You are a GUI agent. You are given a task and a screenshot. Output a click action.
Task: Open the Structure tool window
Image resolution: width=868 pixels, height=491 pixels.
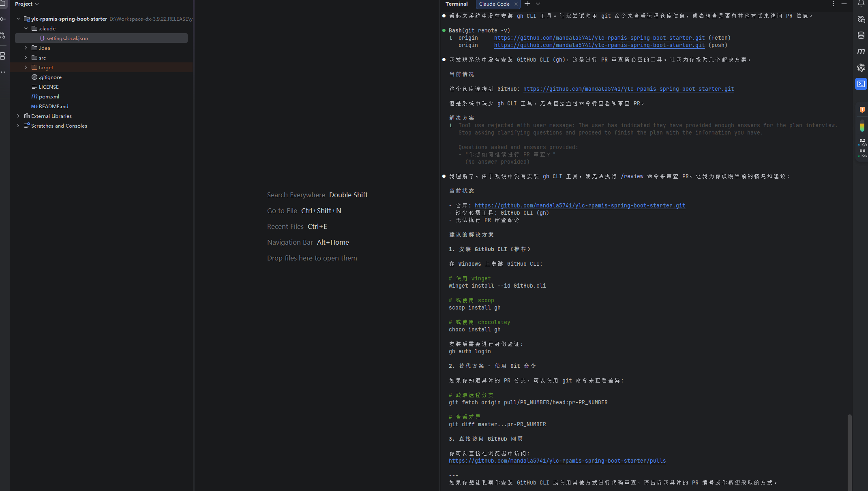[3, 56]
